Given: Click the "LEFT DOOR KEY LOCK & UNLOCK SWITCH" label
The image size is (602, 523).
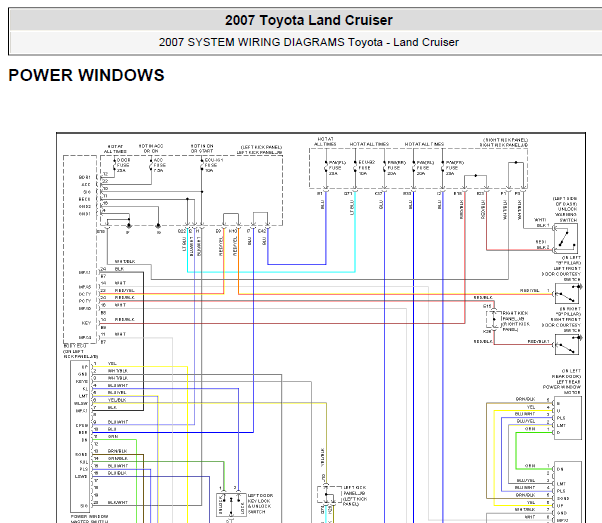Looking at the screenshot, I should click(x=260, y=503).
